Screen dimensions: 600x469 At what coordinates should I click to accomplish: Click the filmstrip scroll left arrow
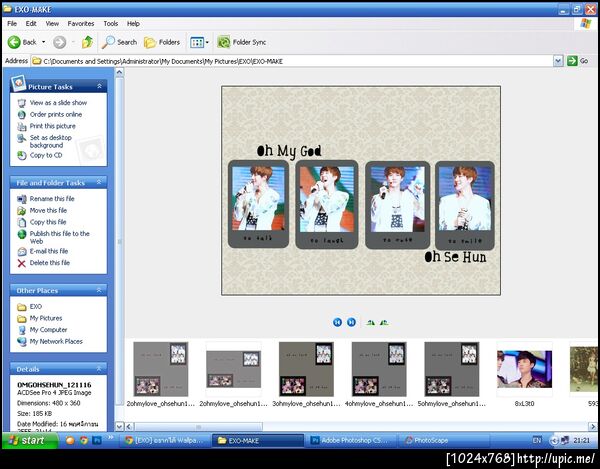coord(129,427)
